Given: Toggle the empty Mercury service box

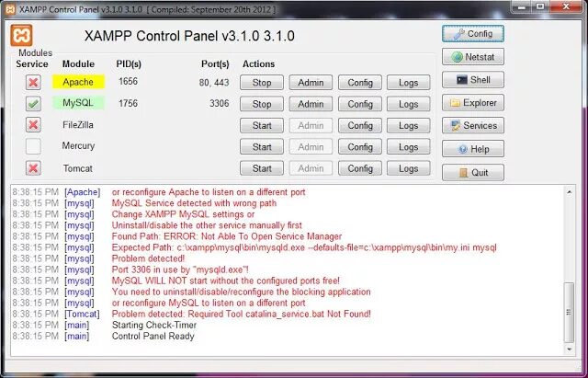Looking at the screenshot, I should click(33, 146).
